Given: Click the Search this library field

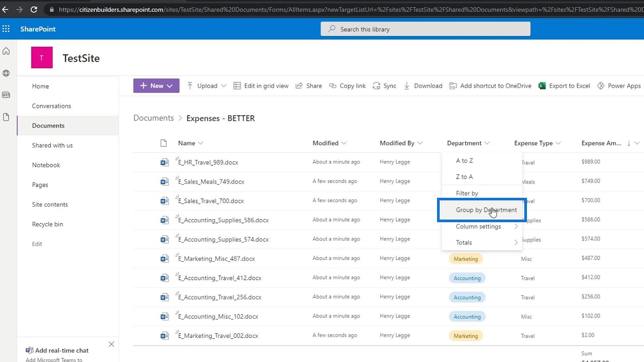Looking at the screenshot, I should 425,29.
